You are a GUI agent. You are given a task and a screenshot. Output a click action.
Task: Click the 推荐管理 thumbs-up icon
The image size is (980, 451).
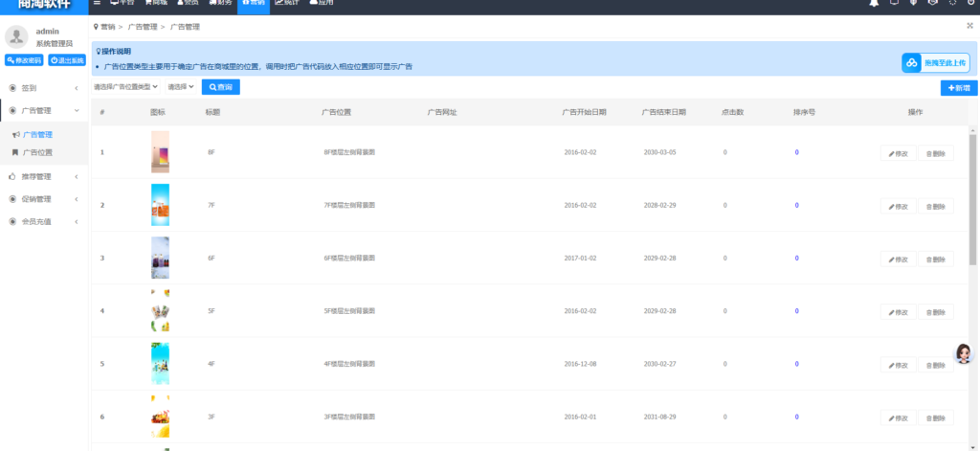click(12, 177)
